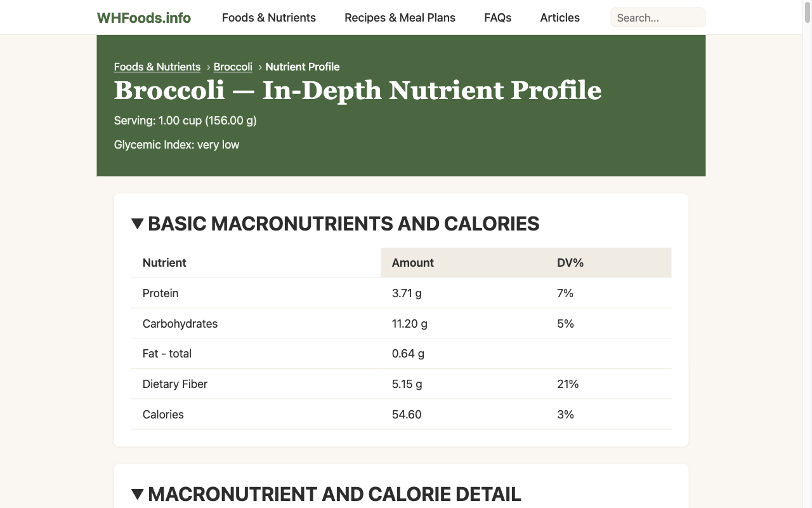Viewport: 812px width, 508px height.
Task: Open the Articles section
Action: pos(560,17)
